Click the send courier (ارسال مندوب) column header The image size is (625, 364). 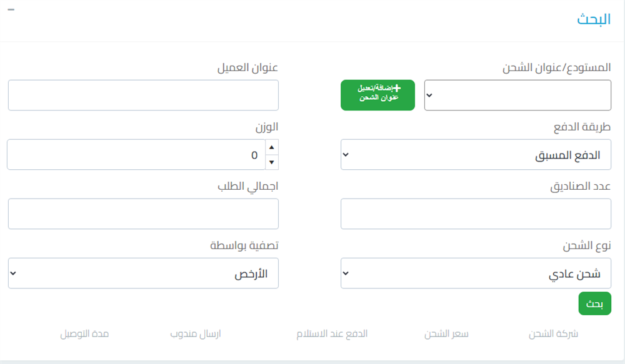coord(196,333)
